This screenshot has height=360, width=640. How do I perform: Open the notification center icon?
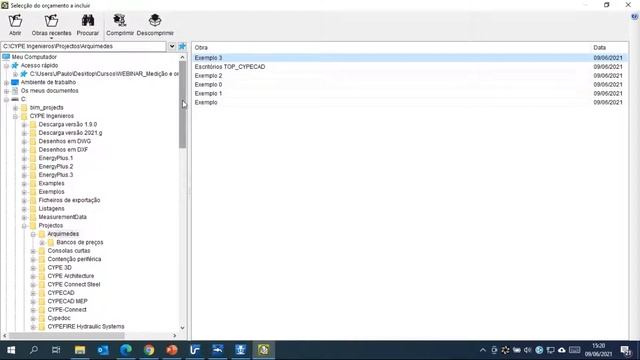pos(626,350)
